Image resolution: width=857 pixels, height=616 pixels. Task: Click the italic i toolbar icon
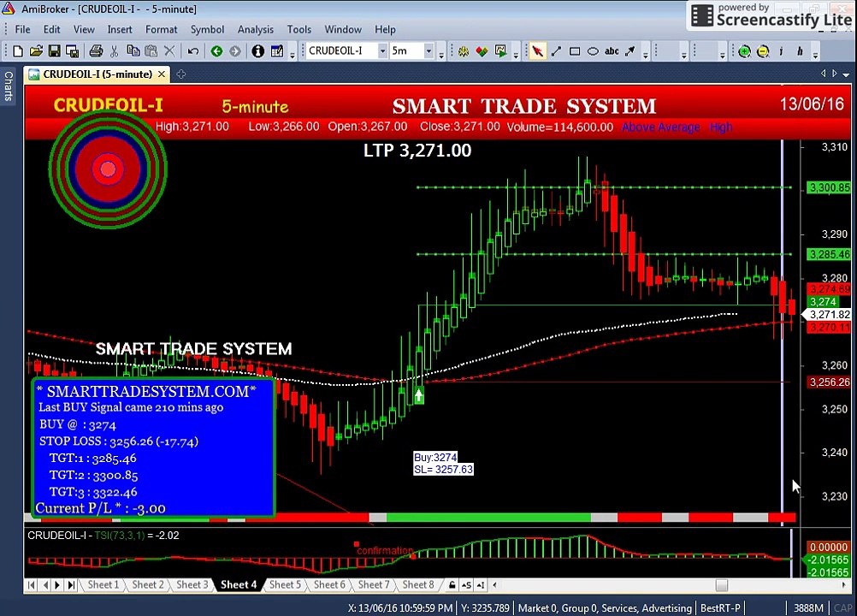(x=781, y=51)
